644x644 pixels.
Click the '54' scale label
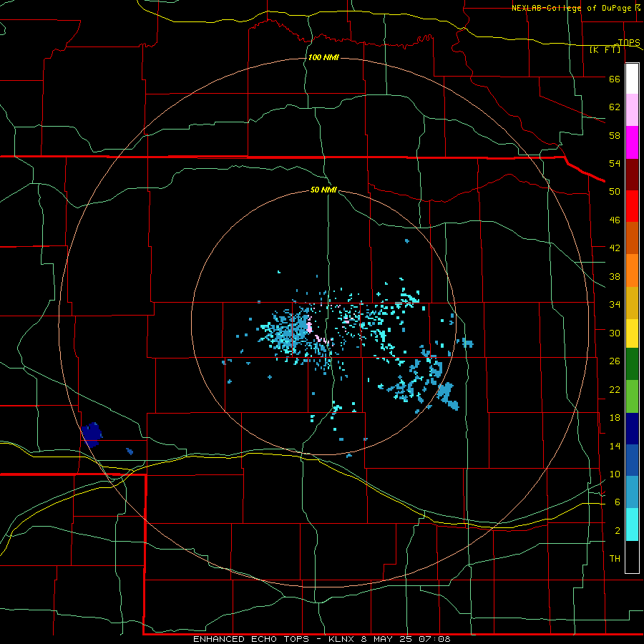coord(615,163)
